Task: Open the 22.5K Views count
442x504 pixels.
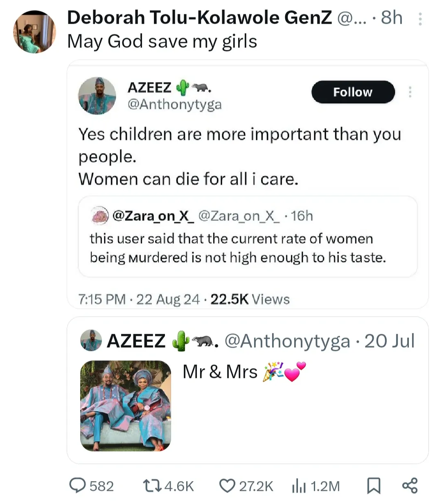Action: (250, 299)
